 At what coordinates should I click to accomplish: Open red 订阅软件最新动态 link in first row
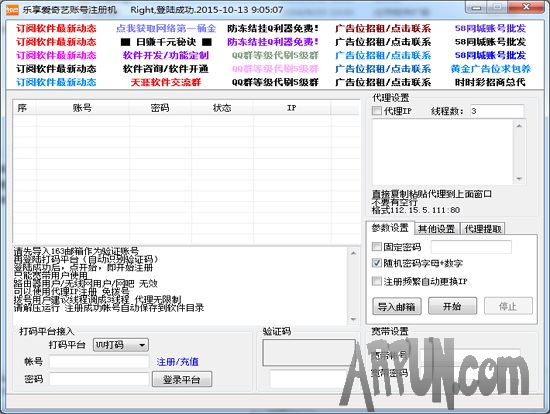click(56, 28)
